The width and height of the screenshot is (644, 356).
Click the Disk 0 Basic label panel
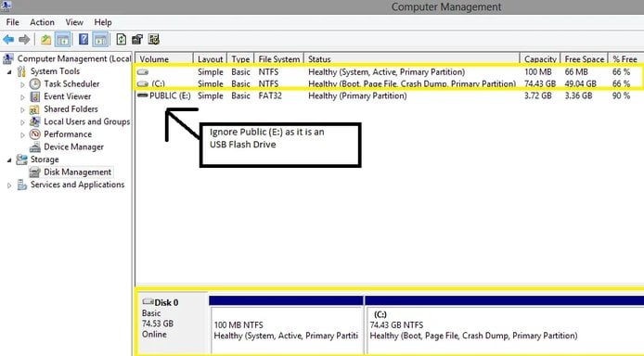coord(173,324)
